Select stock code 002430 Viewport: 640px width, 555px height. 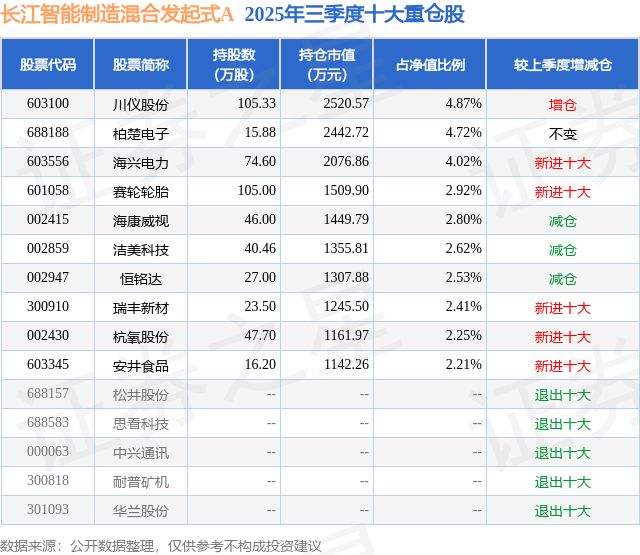[x=48, y=335]
